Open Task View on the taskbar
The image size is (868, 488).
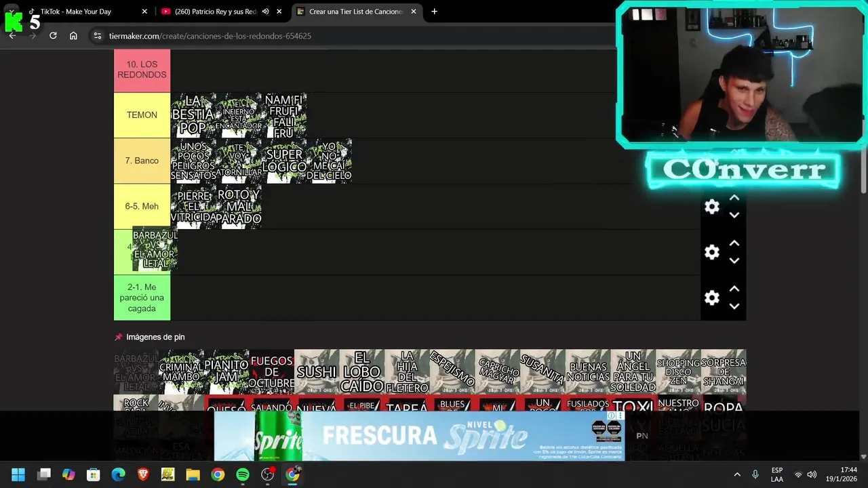point(44,474)
